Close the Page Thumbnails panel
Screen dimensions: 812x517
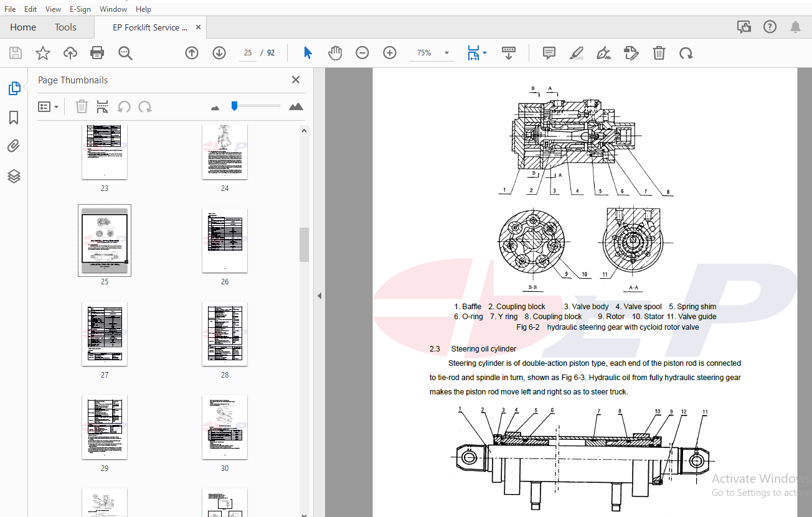(296, 80)
